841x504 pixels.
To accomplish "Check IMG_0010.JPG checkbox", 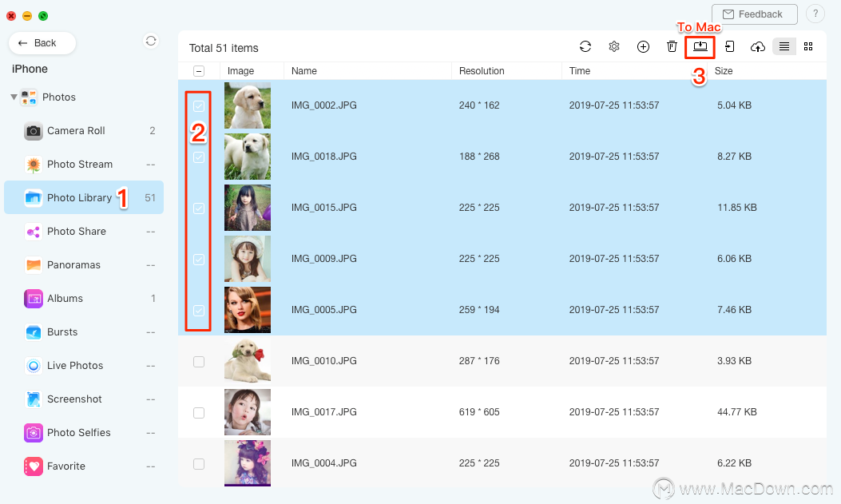I will click(198, 361).
